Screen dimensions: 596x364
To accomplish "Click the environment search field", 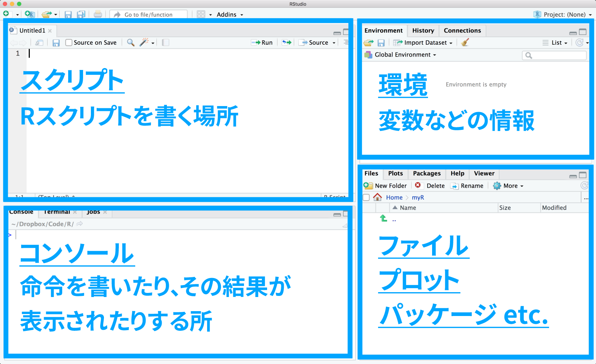I will [558, 55].
